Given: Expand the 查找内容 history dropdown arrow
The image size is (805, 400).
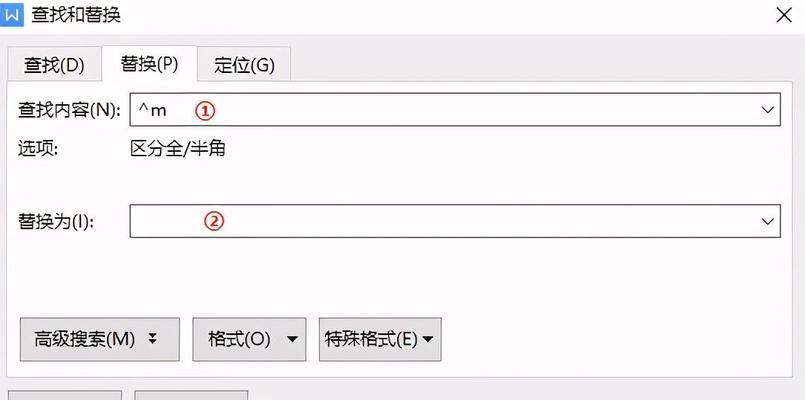Looking at the screenshot, I should (x=768, y=110).
